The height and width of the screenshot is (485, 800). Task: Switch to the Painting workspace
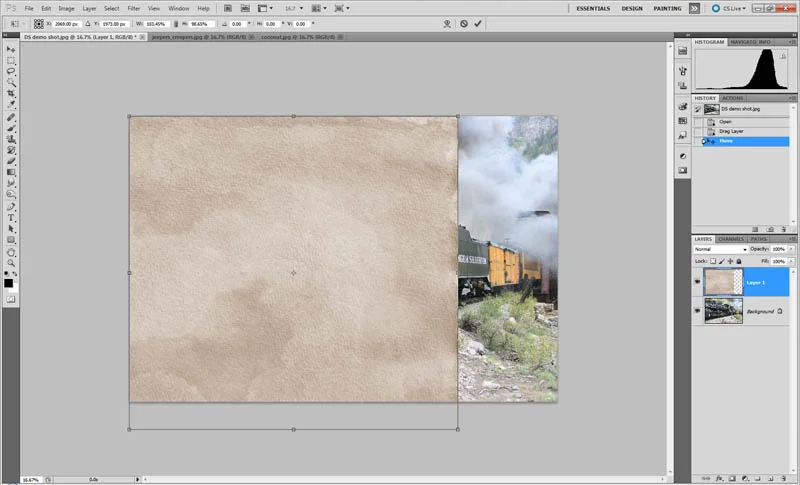(667, 9)
